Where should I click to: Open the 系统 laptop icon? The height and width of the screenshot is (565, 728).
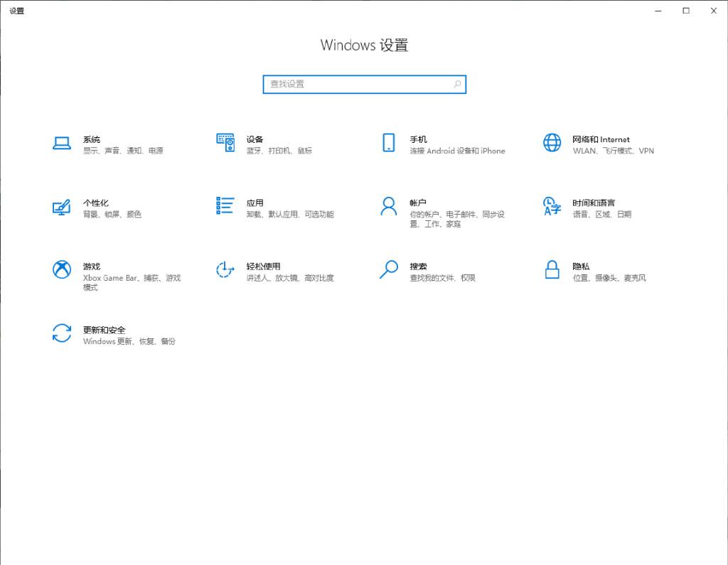(x=62, y=143)
